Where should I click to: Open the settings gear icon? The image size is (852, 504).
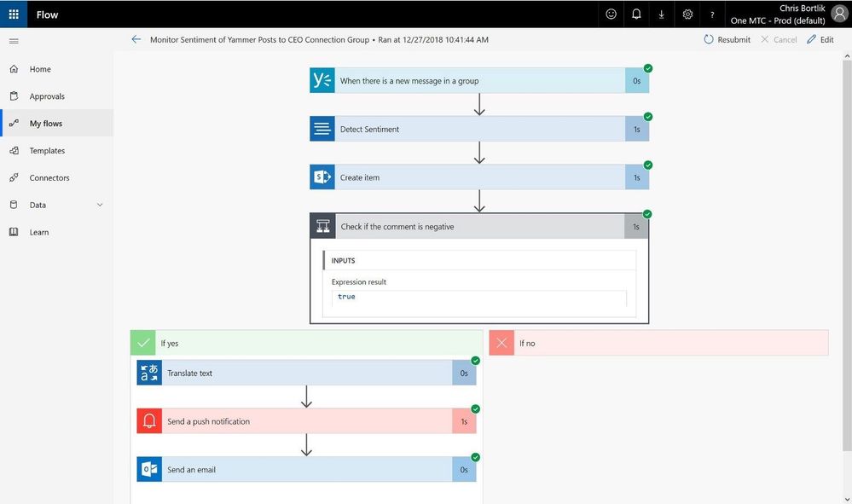pos(687,14)
